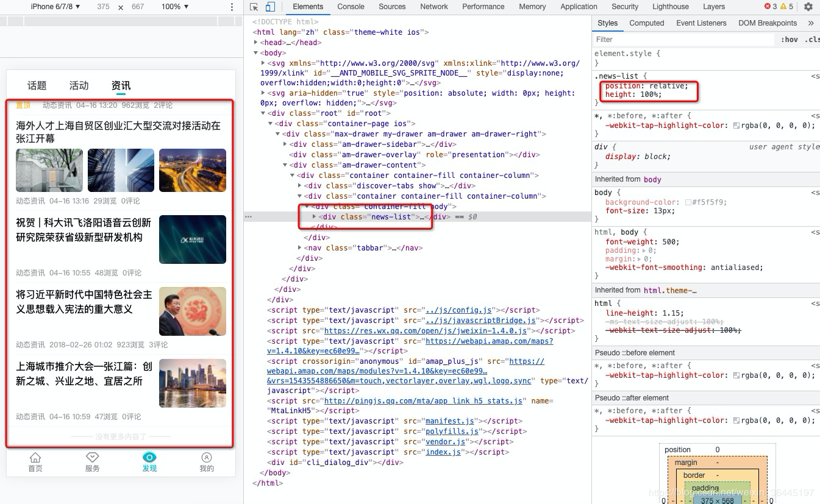Click the #f5f5f9 background-color swatch
This screenshot has height=504, width=820.
(x=688, y=202)
